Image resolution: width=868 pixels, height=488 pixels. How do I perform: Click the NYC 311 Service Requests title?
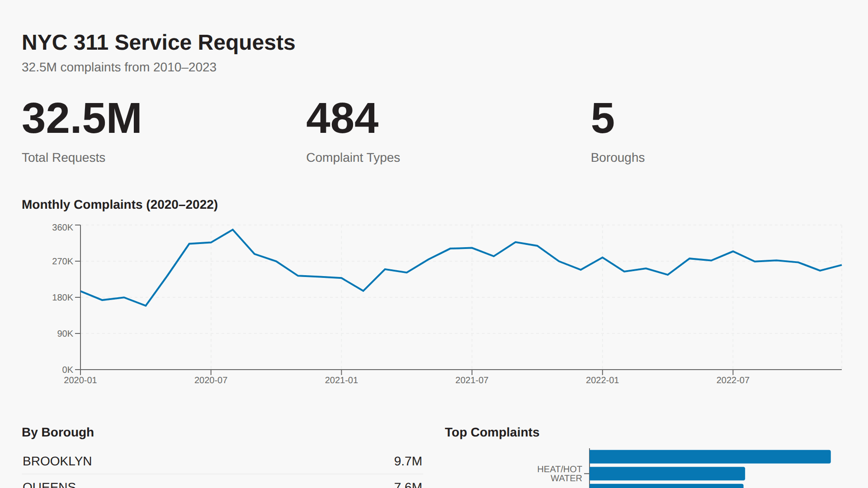[158, 42]
